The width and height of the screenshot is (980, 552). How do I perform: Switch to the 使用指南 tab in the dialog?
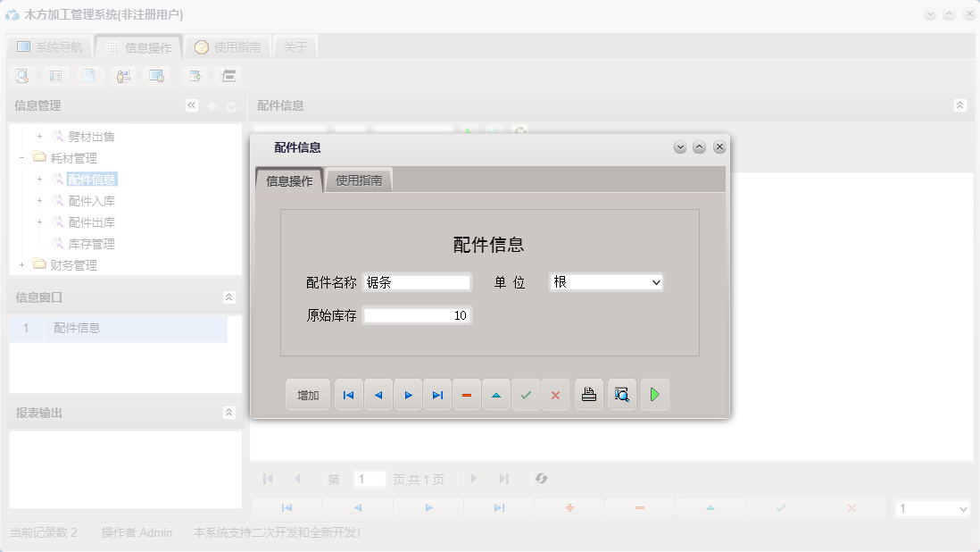click(x=359, y=179)
